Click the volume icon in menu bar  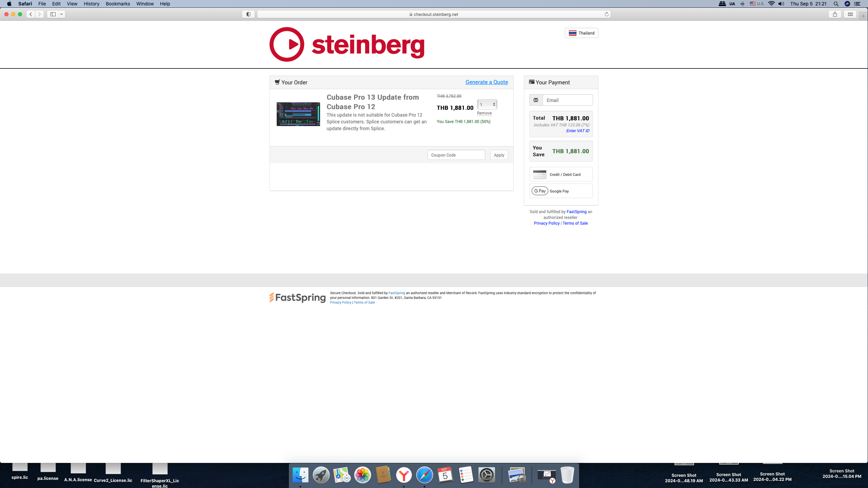(781, 4)
